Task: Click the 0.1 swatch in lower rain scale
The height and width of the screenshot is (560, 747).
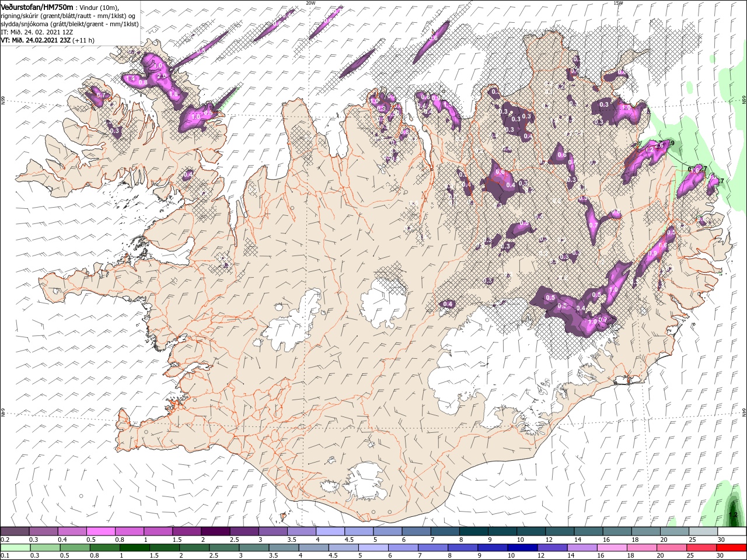Action: coord(15,548)
